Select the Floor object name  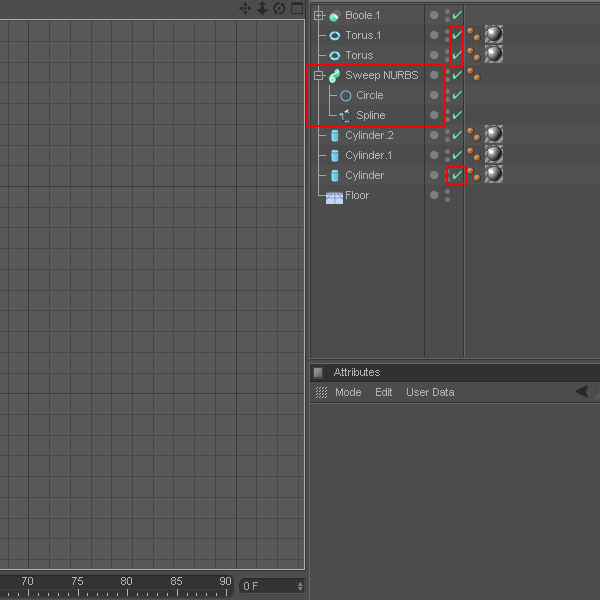click(x=357, y=195)
